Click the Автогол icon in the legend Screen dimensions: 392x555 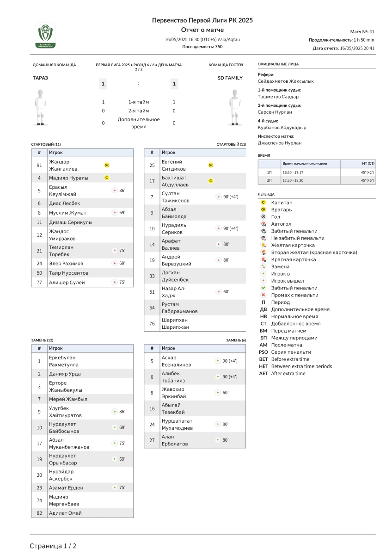point(263,224)
